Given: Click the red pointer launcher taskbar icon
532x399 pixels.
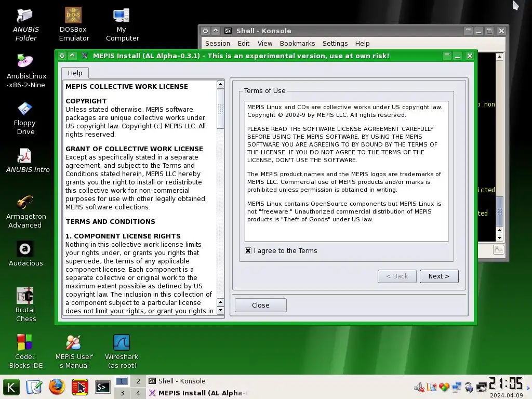Looking at the screenshot, I should (x=80, y=387).
